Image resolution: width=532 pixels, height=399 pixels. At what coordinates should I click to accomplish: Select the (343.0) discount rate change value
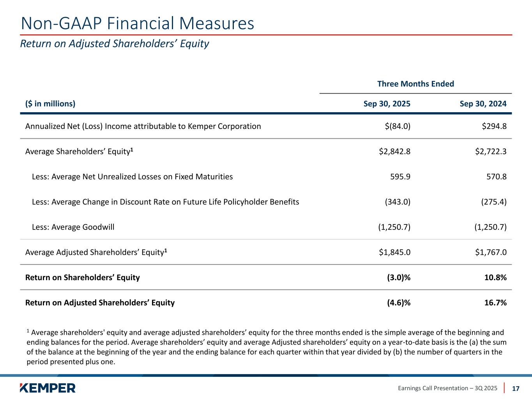point(398,202)
